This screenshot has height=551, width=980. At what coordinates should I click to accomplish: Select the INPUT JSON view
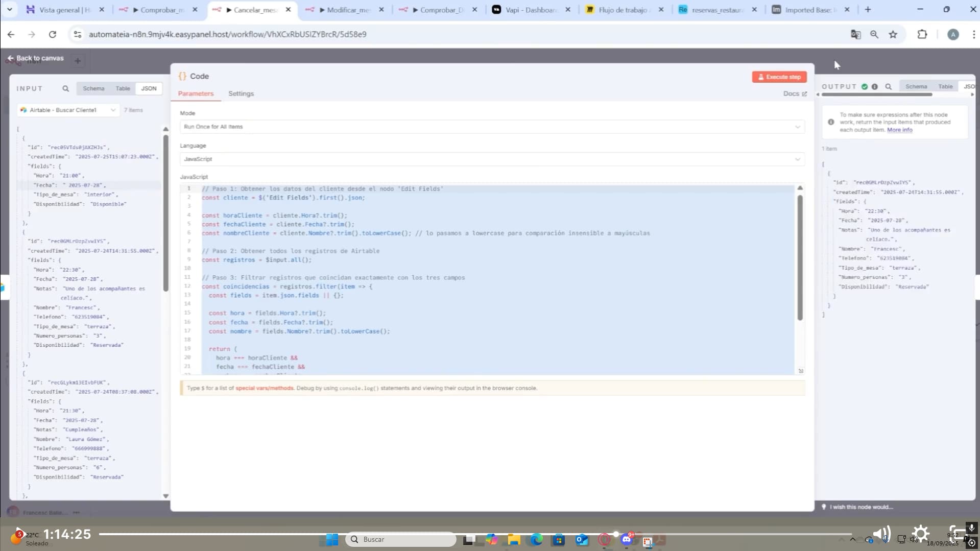tap(149, 88)
